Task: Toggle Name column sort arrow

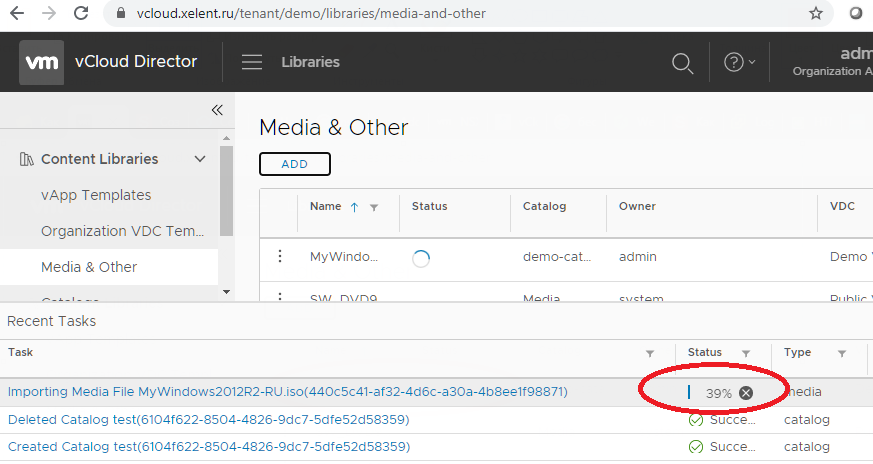Action: [354, 207]
